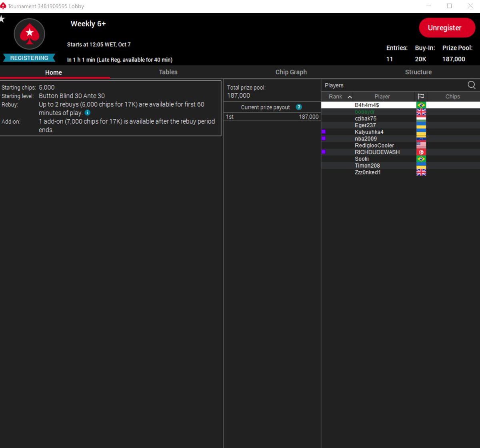
Task: Click US flag next to RedIglooCooler
Action: point(421,146)
